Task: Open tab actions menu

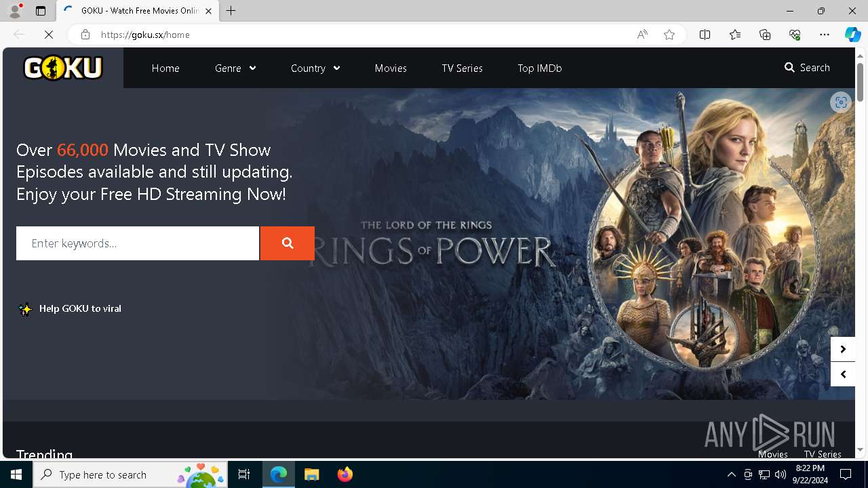Action: (41, 11)
